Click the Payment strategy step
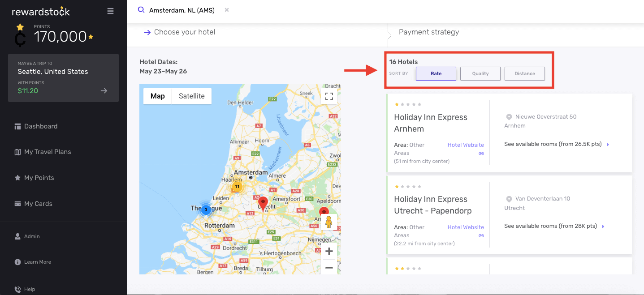 click(429, 32)
